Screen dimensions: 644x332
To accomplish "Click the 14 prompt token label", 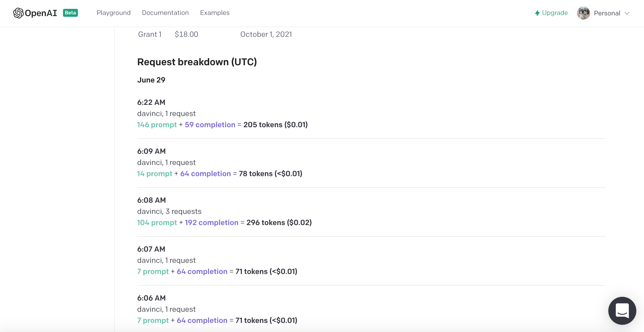I will click(154, 174).
